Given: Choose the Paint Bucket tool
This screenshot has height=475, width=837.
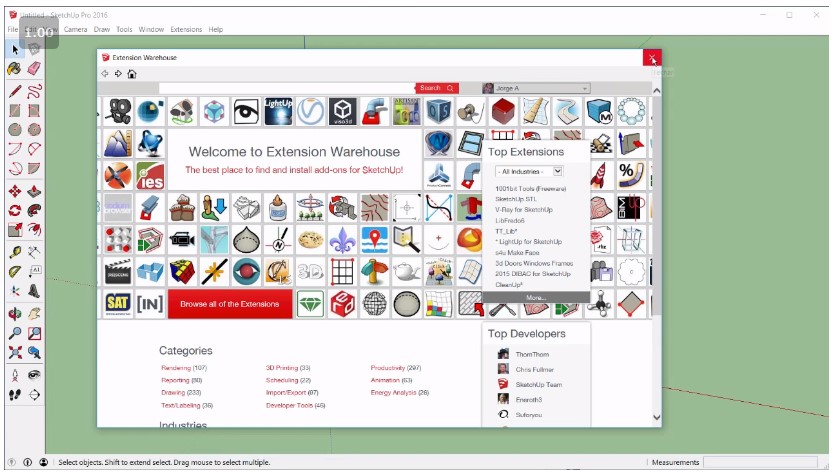Looking at the screenshot, I should point(15,68).
